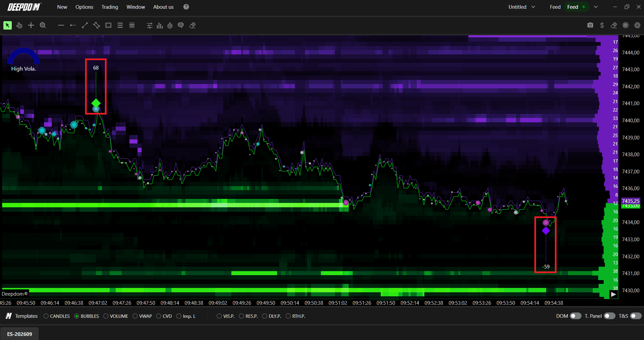Pick the horizontal line drawing tool
The height and width of the screenshot is (340, 644).
[x=61, y=25]
